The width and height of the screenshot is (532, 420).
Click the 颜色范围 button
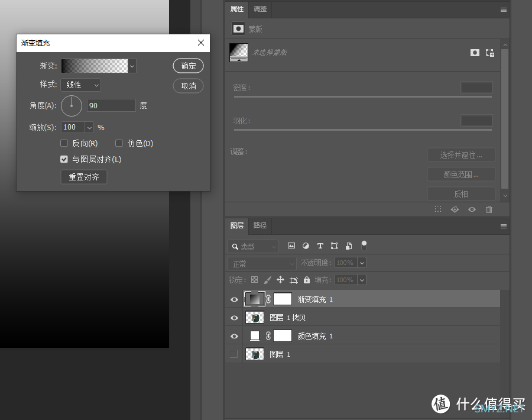coord(461,175)
